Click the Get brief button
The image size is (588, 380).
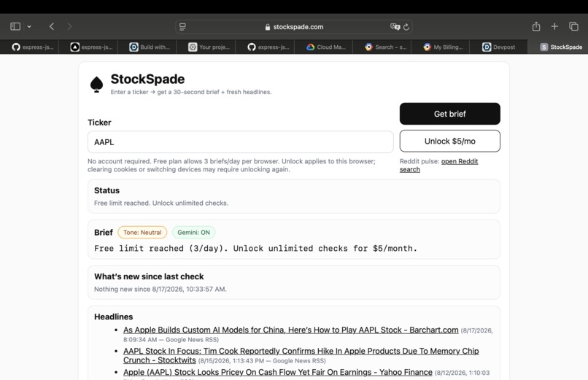point(449,114)
